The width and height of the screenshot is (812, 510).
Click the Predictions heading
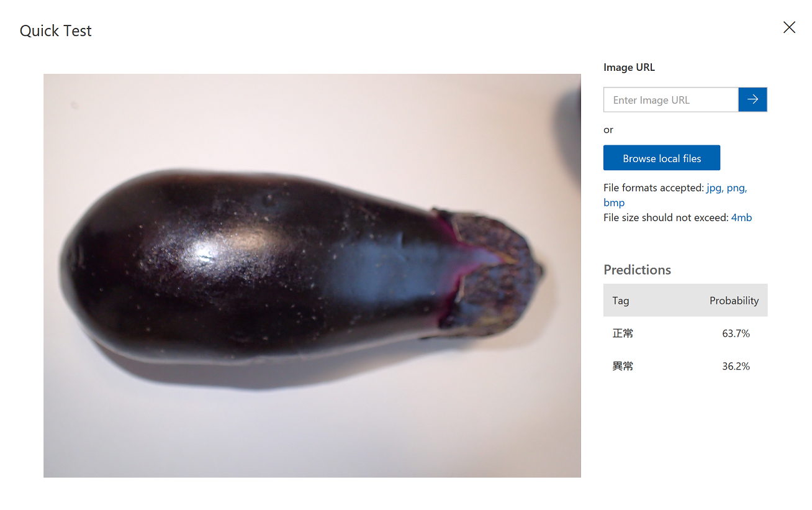pyautogui.click(x=637, y=270)
